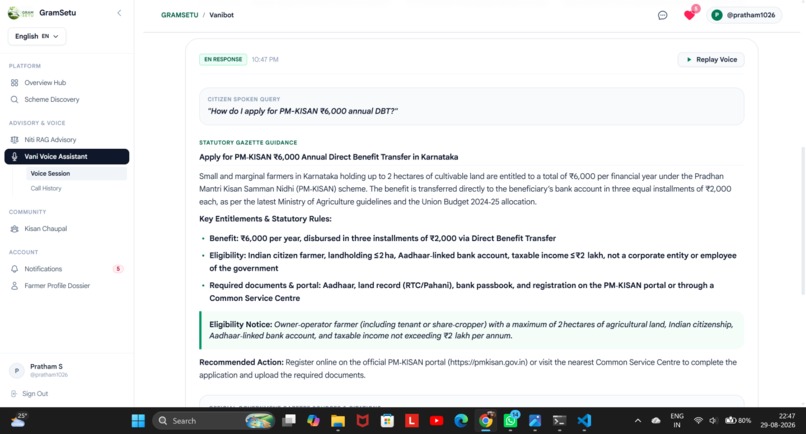This screenshot has width=806, height=434.
Task: Open YouTube from the taskbar
Action: (436, 421)
